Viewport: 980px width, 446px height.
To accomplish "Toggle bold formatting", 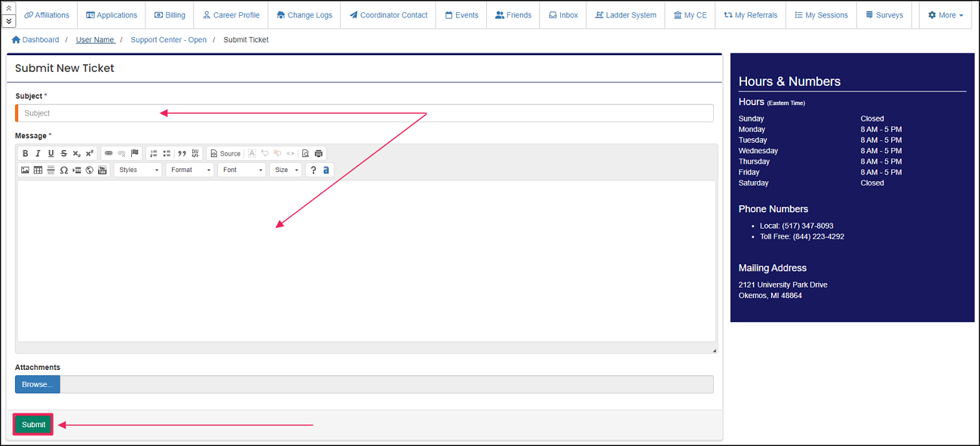I will click(x=25, y=153).
